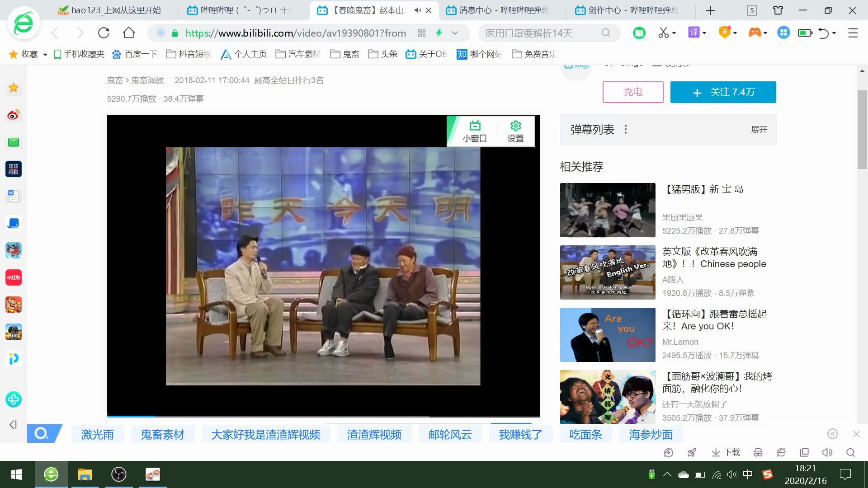Click the video progress bar
The width and height of the screenshot is (868, 488).
(x=323, y=416)
